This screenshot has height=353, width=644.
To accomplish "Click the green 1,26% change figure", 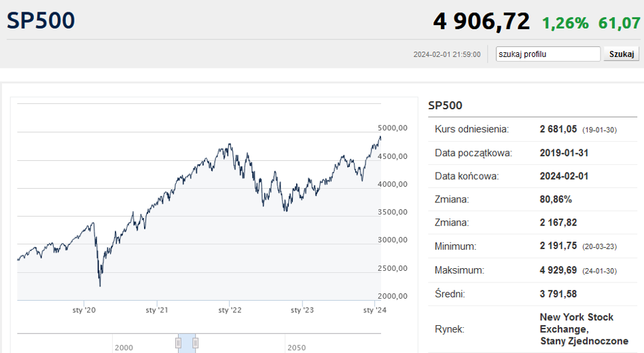I will (x=565, y=23).
